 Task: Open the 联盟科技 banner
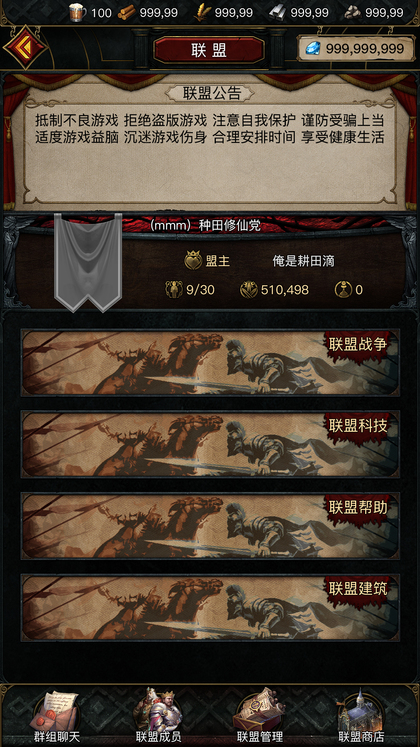210,444
